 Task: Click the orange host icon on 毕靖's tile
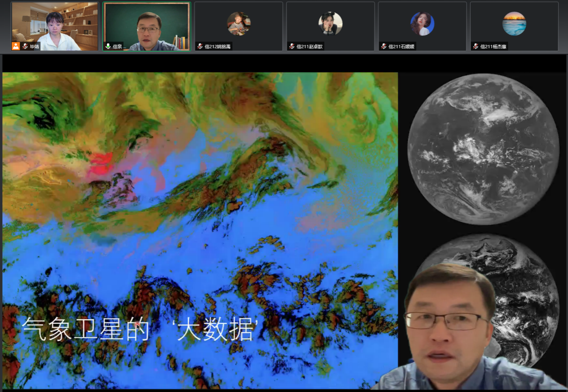(x=16, y=46)
